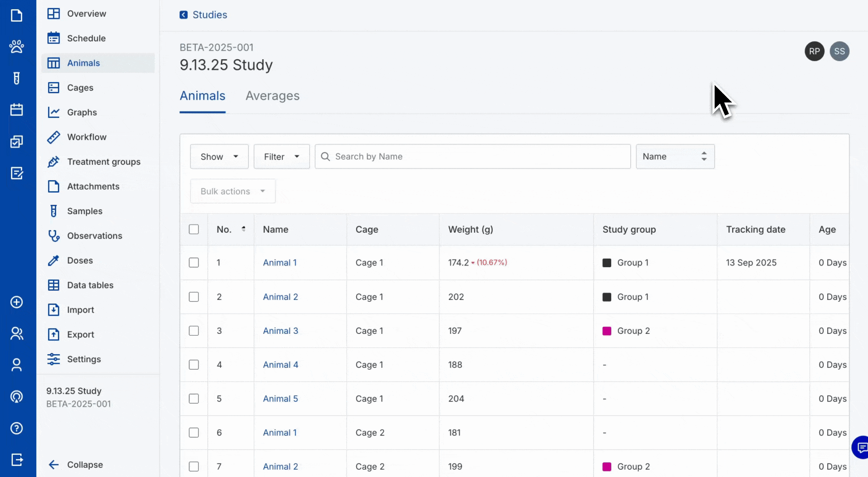
Task: Click the plus icon to create new item
Action: point(17,303)
